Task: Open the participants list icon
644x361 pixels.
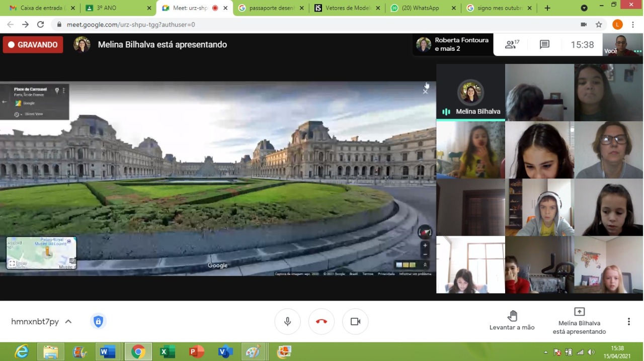Action: (x=512, y=45)
